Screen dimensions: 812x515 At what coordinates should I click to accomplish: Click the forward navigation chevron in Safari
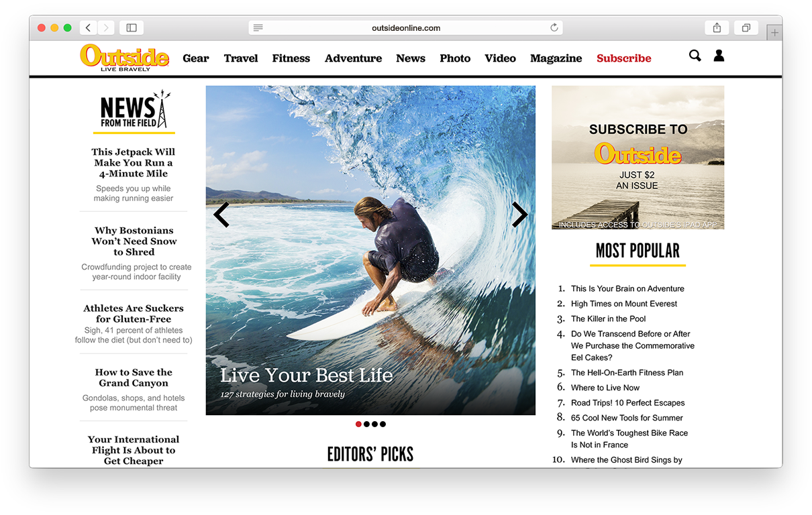(x=106, y=27)
